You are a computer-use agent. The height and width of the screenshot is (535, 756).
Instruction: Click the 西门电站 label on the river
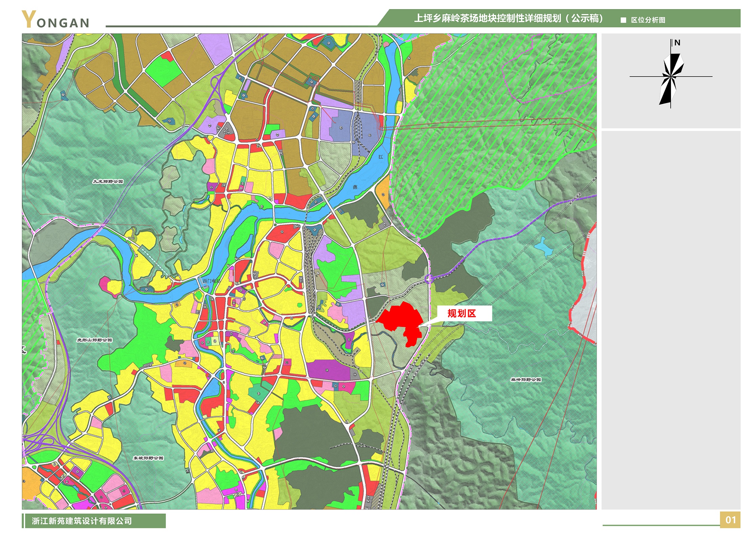click(x=211, y=281)
